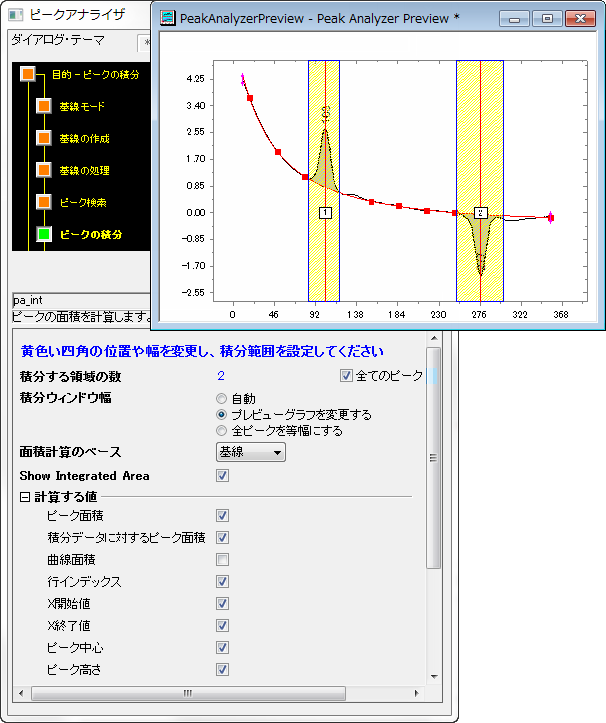
Task: Collapse the 計算する値 group
Action: tap(25, 497)
